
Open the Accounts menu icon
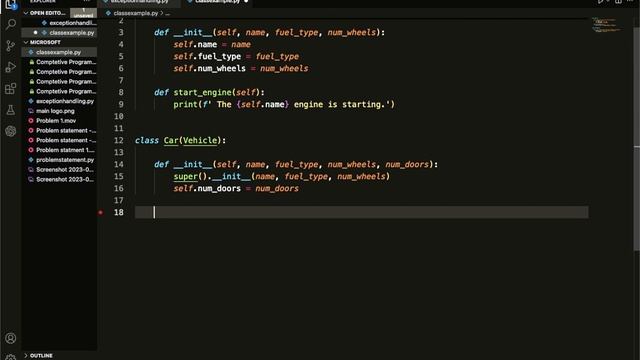[x=11, y=338]
